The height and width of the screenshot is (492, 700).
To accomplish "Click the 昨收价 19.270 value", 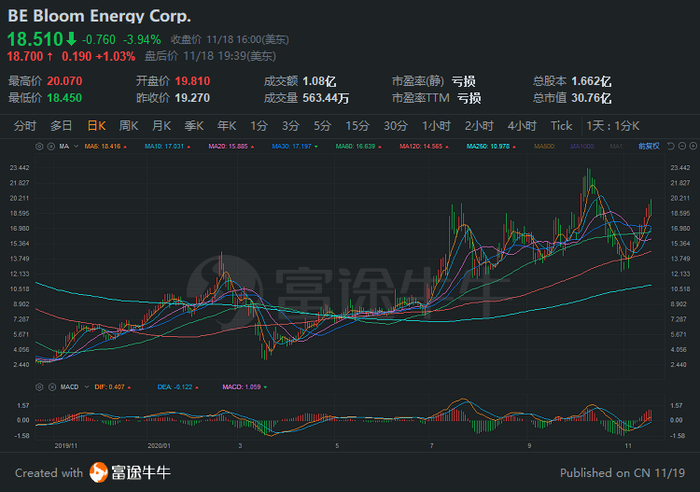I will (x=192, y=98).
